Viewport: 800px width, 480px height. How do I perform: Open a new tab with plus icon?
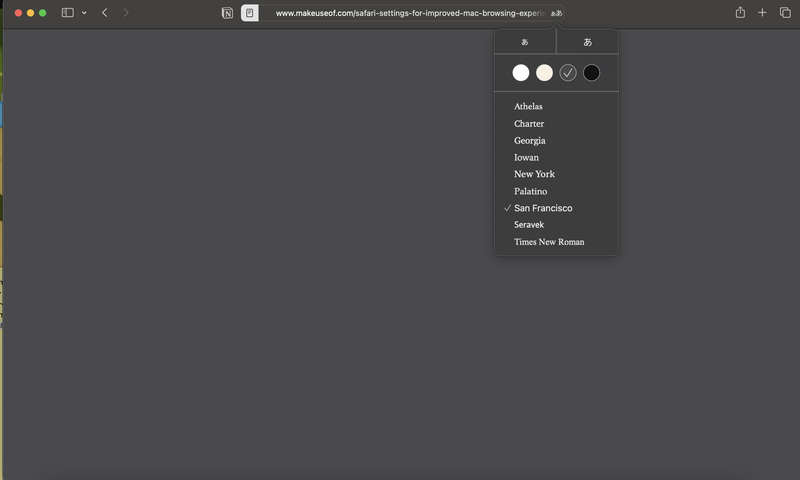pos(762,13)
